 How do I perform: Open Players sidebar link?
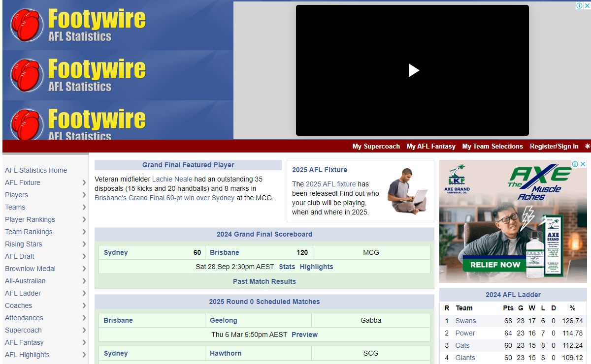point(16,195)
